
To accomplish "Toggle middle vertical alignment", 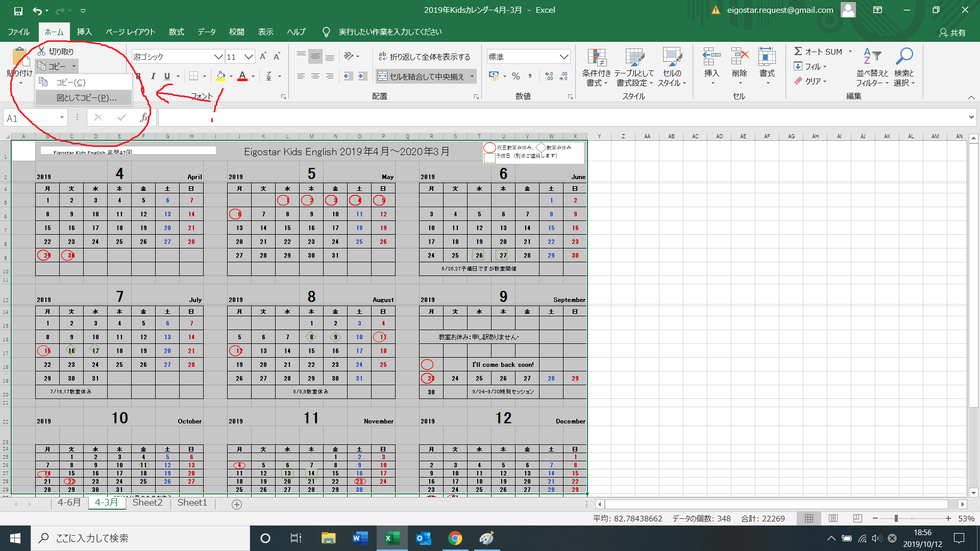I will pyautogui.click(x=315, y=56).
